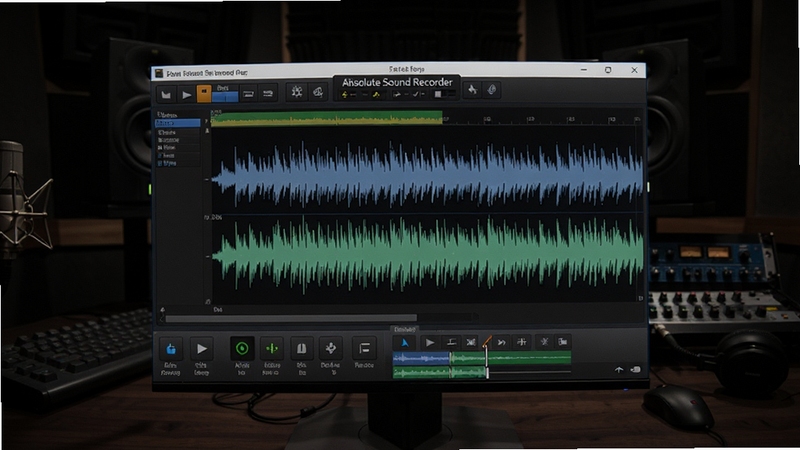
Task: Click the swirl globe icon beside the starburst
Action: (318, 92)
